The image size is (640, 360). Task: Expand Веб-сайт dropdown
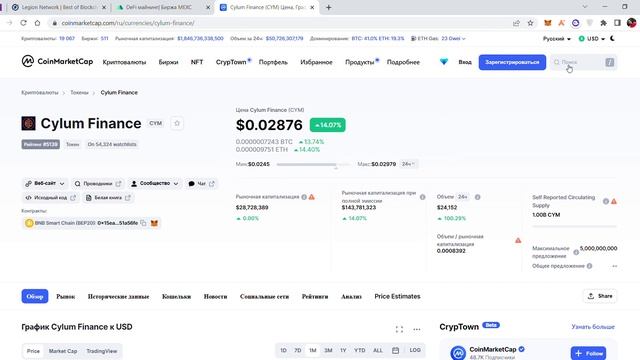coord(44,184)
